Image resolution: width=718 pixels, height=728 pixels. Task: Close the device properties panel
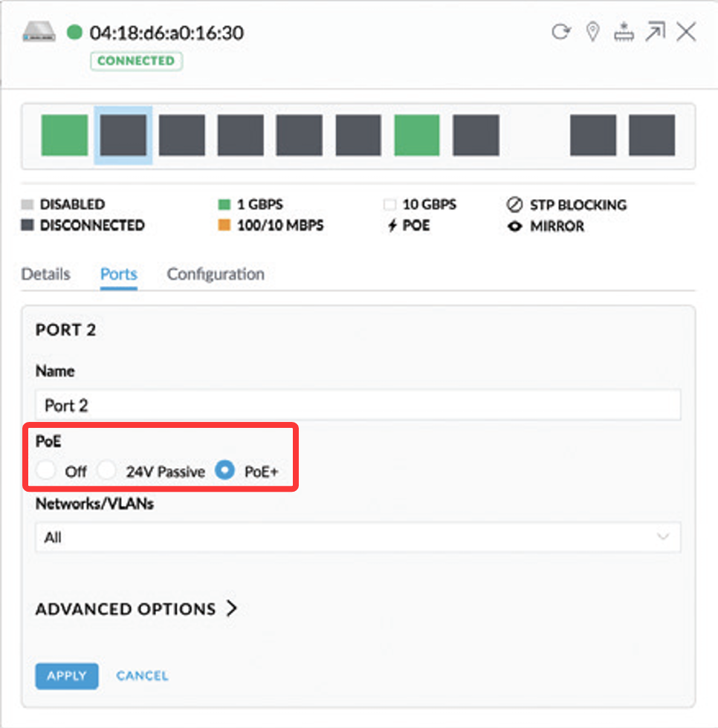pos(686,32)
